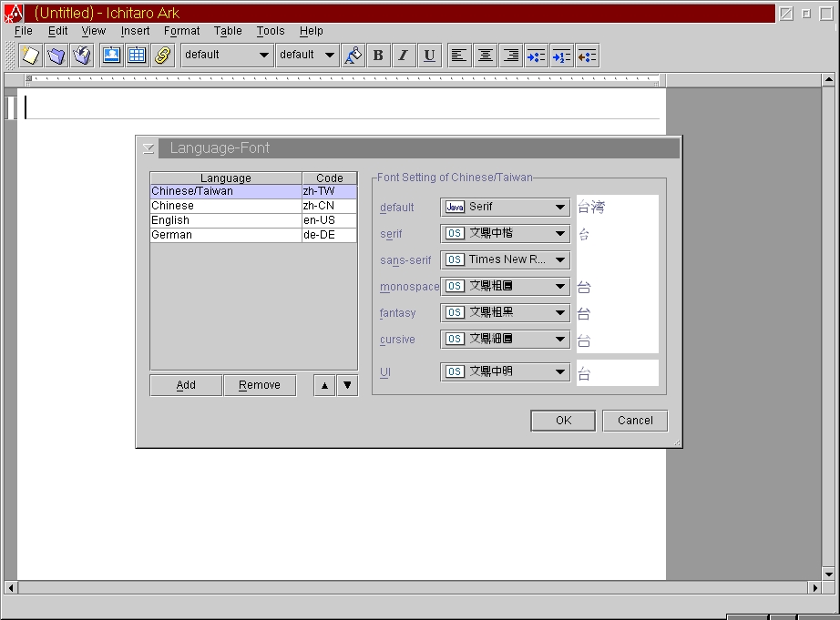Click the Add language button
The height and width of the screenshot is (620, 840).
coord(186,385)
